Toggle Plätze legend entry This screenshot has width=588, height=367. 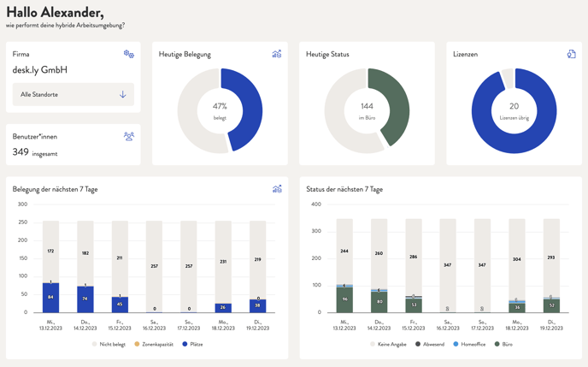click(192, 344)
